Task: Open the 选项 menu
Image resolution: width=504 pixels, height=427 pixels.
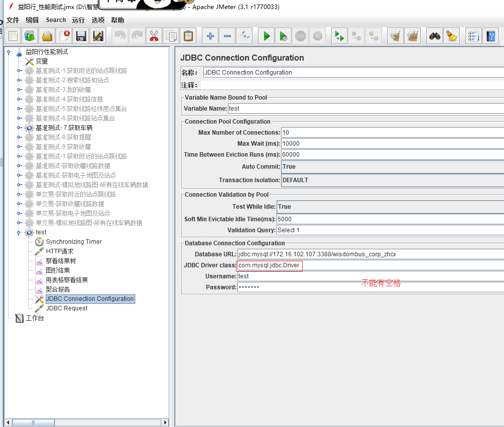Action: [x=98, y=20]
